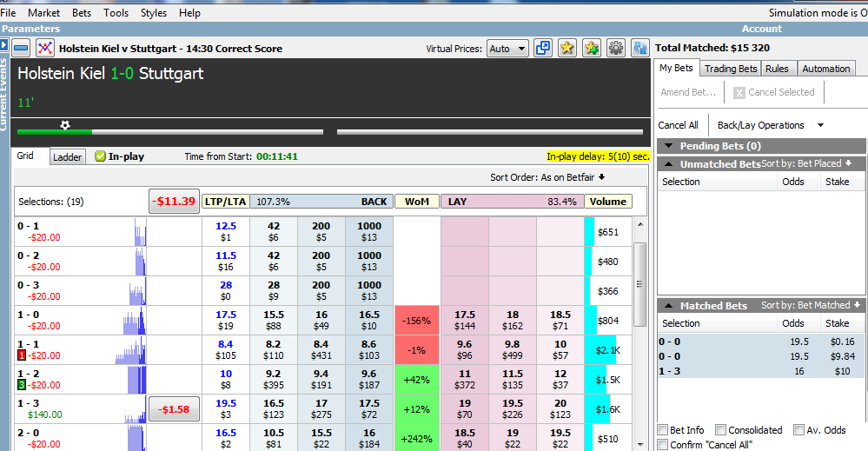
Task: Open Sort Order: As on Betfair dropdown
Action: 547,177
